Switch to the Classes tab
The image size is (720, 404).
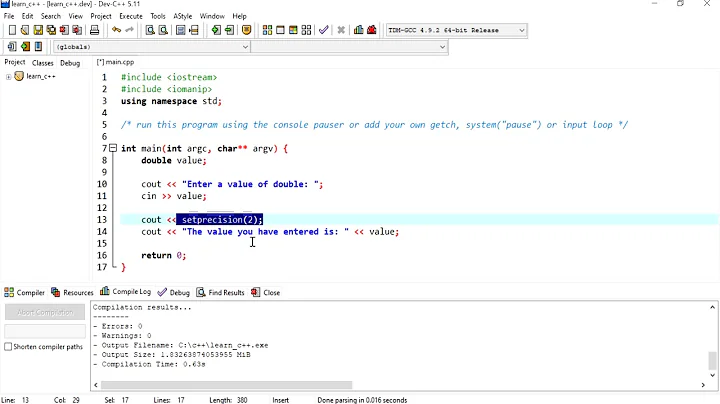(43, 63)
